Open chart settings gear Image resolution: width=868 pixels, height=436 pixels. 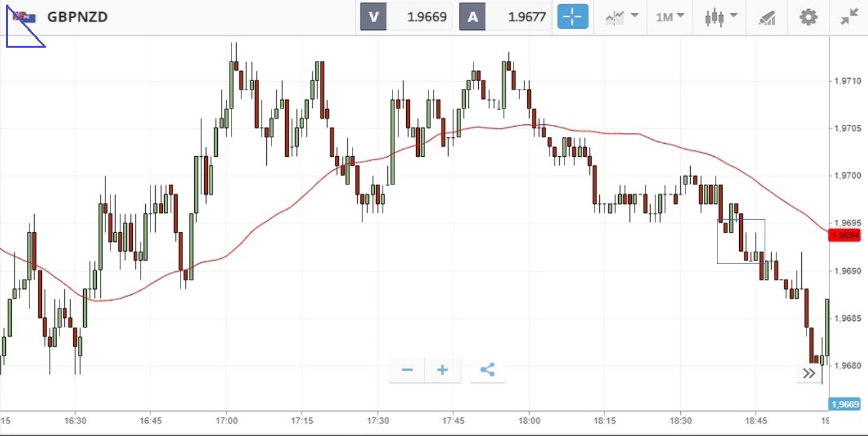808,17
